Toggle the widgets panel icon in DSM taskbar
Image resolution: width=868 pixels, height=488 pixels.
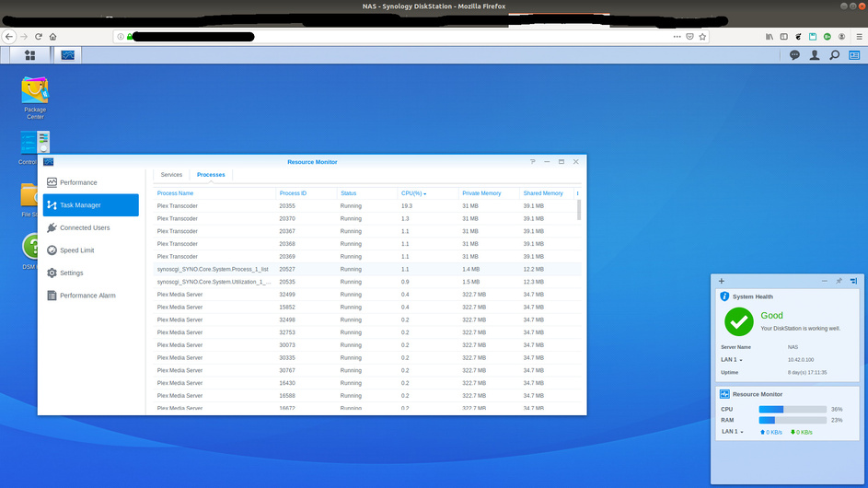[854, 55]
